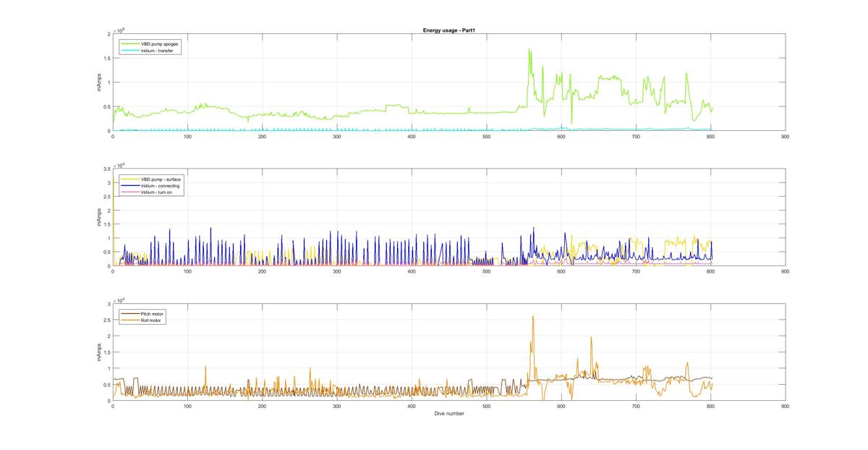Image resolution: width=868 pixels, height=450 pixels.
Task: Select "Iridium - turn on" legend entry
Action: pyautogui.click(x=158, y=192)
